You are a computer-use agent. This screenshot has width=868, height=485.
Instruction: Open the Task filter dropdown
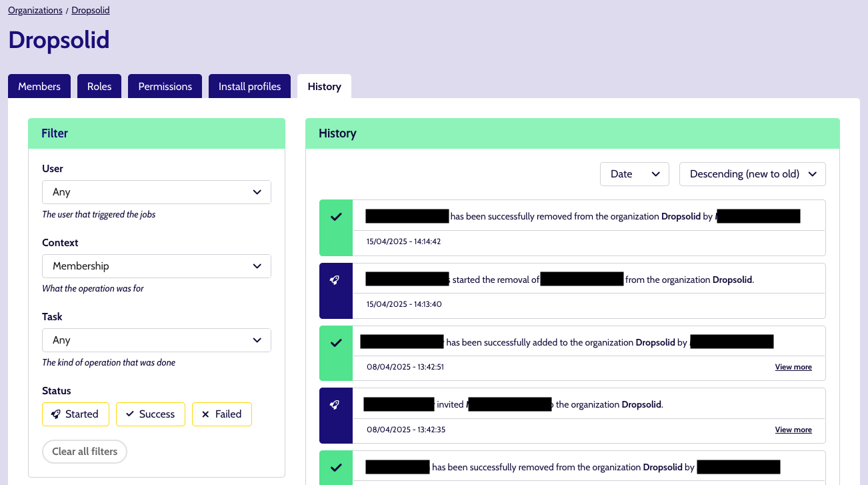(157, 340)
